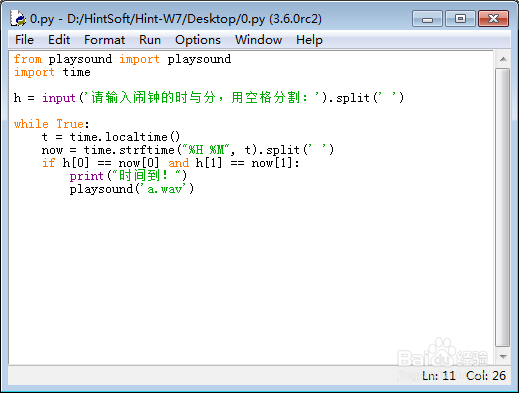This screenshot has width=519, height=393.
Task: Place cursor on 'from playsound import playsound' line
Action: click(122, 59)
